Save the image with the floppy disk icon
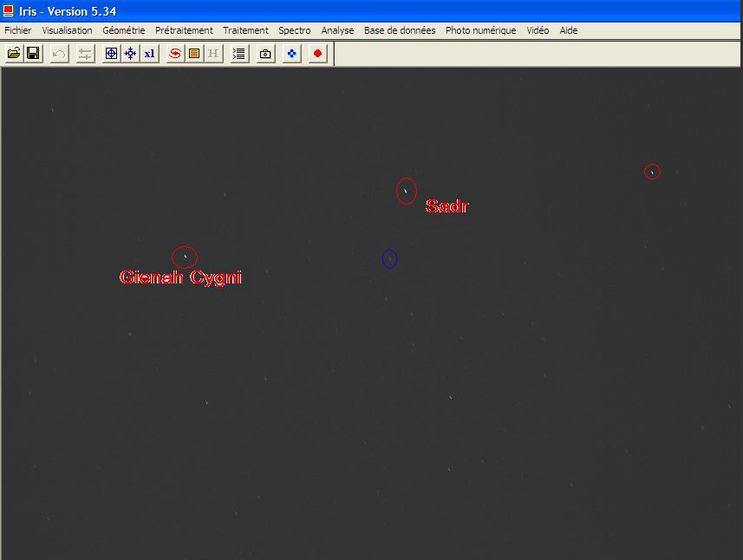 click(33, 54)
